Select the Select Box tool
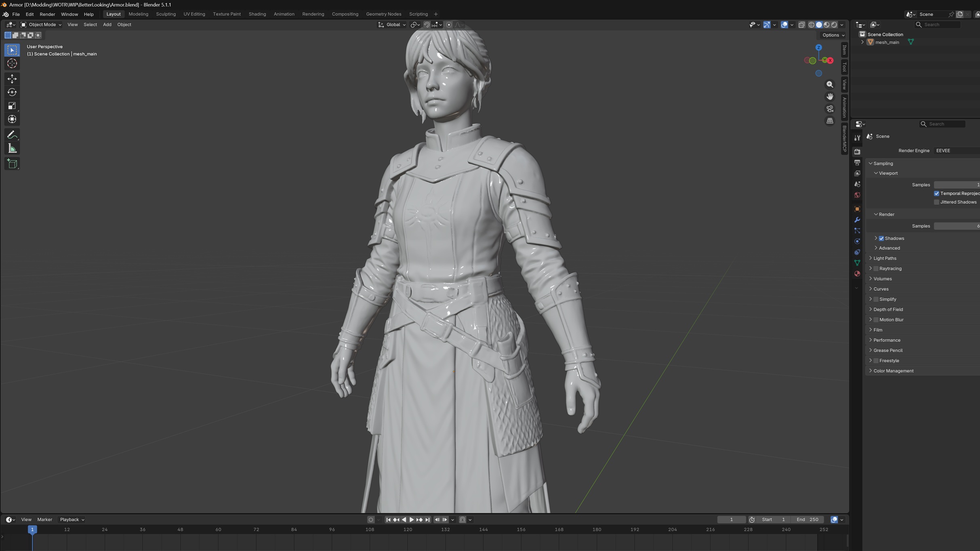This screenshot has height=551, width=980. tap(12, 50)
